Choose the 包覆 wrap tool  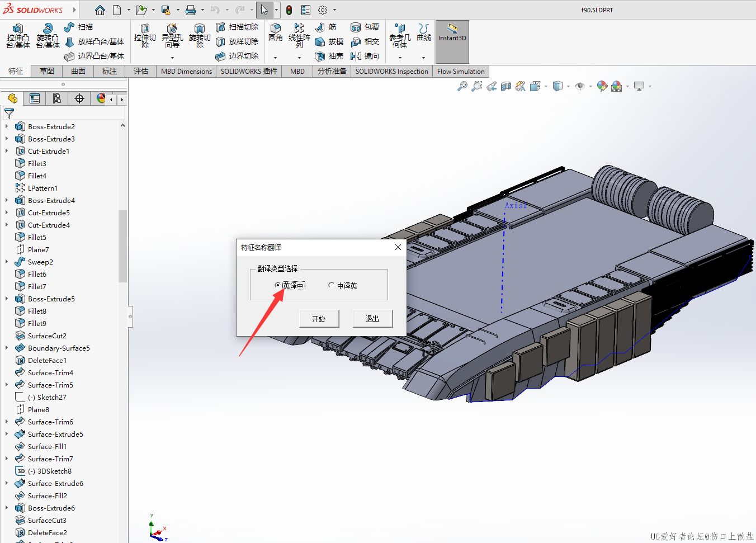tap(365, 27)
